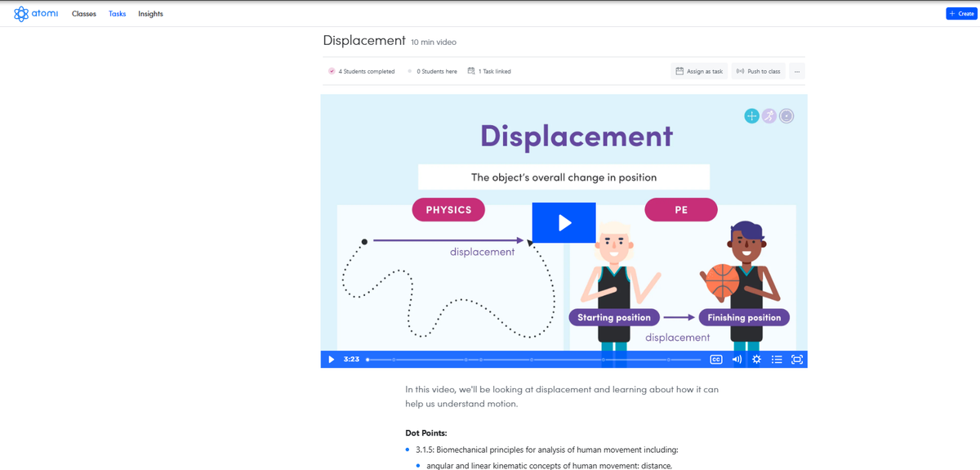Open video settings gear icon
The image size is (980, 470).
pos(756,360)
